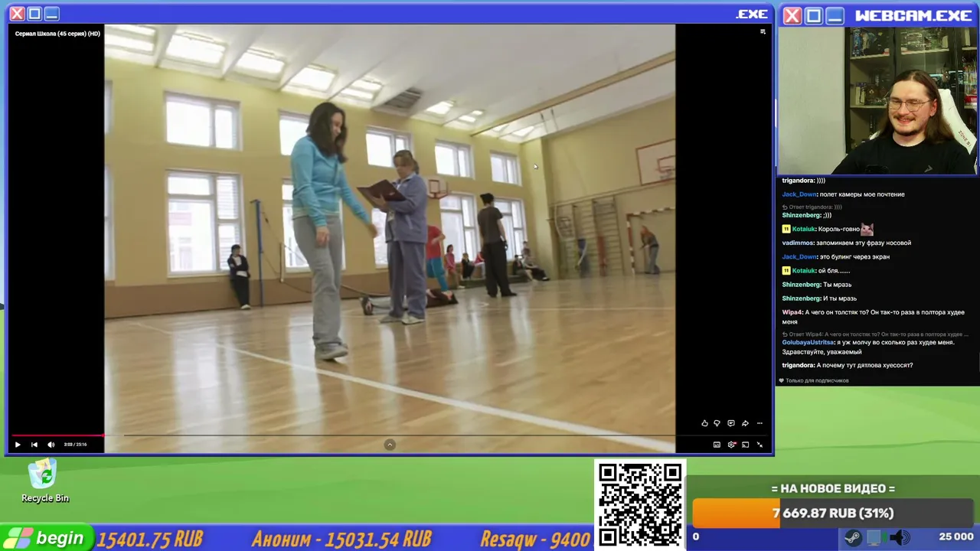Minimize the .EXE video window
980x551 pixels.
[51, 14]
